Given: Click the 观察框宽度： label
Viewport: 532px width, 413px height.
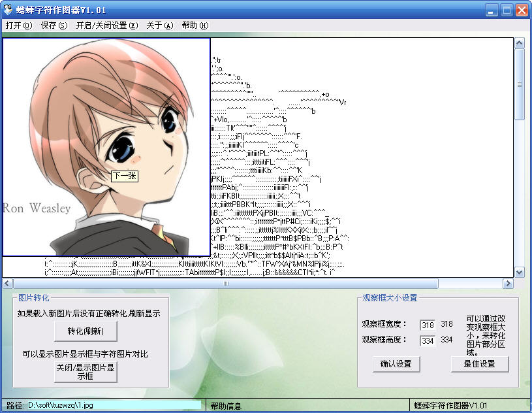Looking at the screenshot, I should (384, 323).
